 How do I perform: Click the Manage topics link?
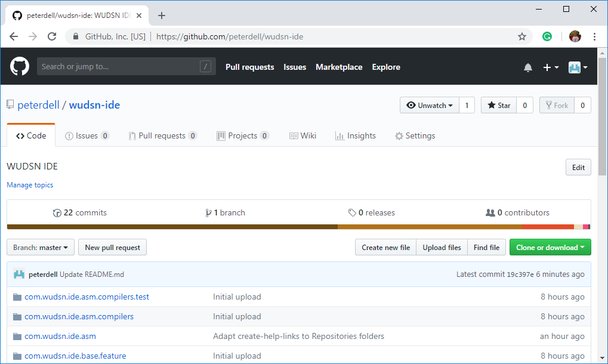30,185
